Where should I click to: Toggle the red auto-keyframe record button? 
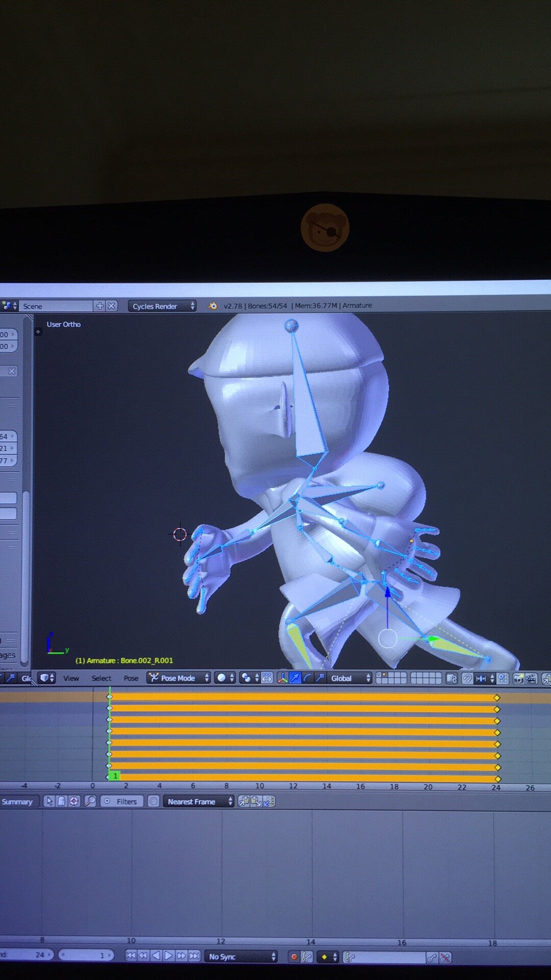294,957
